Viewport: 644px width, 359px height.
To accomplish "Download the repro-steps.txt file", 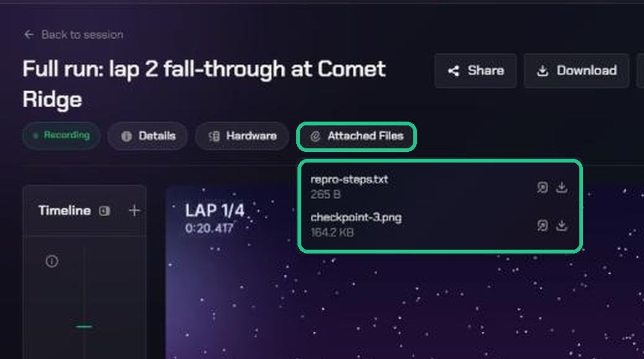I will pos(561,187).
